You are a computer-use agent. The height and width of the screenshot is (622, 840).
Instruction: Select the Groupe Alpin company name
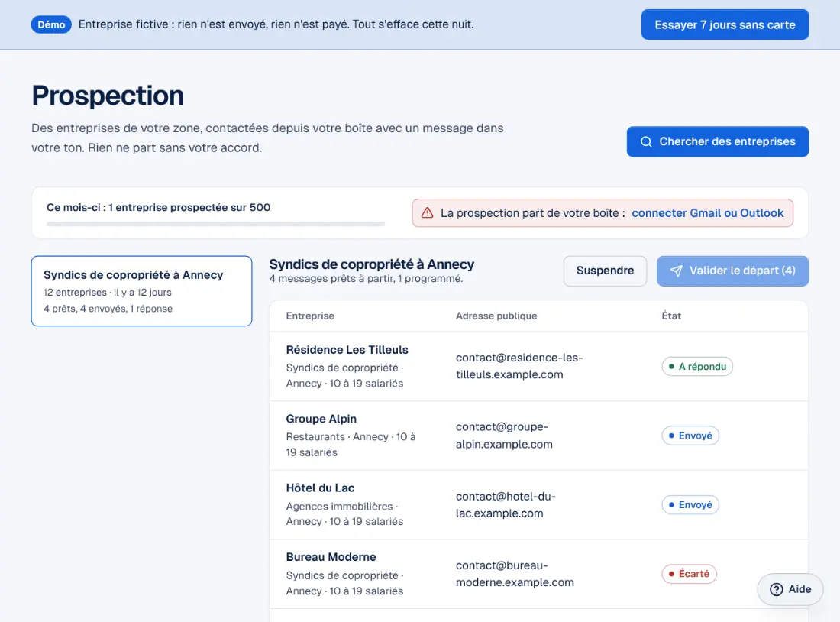tap(321, 419)
